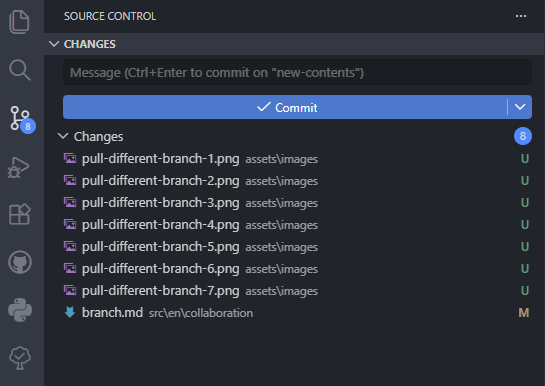Click the SOURCE CONTROL panel title
Viewport: 545px width, 386px height.
click(110, 16)
